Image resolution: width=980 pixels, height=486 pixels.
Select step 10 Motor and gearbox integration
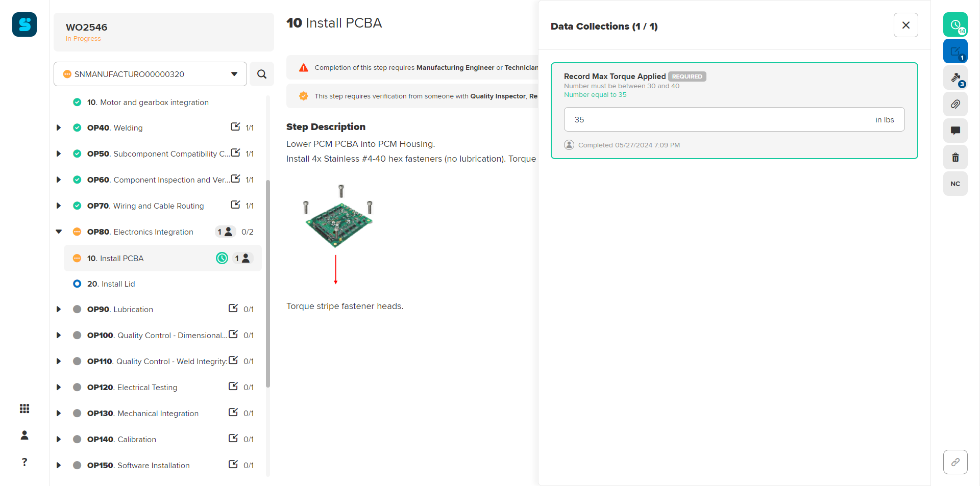[x=148, y=102]
